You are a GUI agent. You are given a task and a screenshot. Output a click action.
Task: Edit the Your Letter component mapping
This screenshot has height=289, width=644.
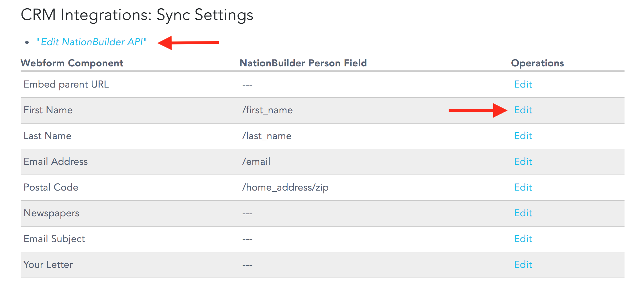tap(523, 265)
